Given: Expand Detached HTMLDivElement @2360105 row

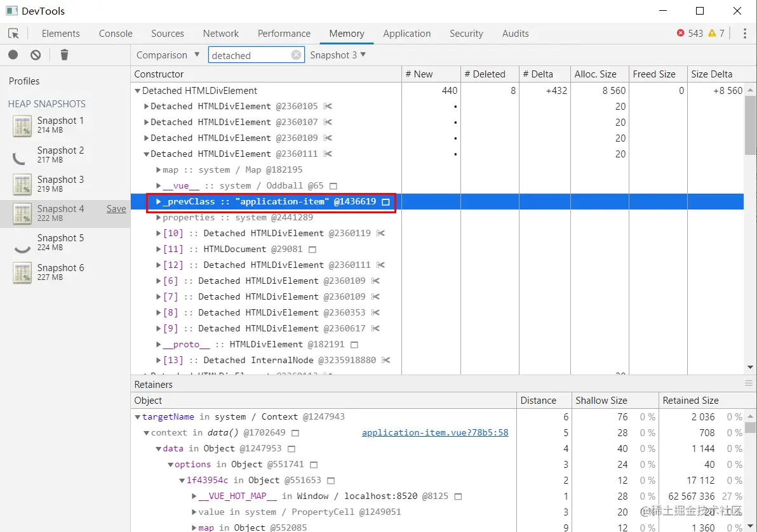Looking at the screenshot, I should pos(146,106).
